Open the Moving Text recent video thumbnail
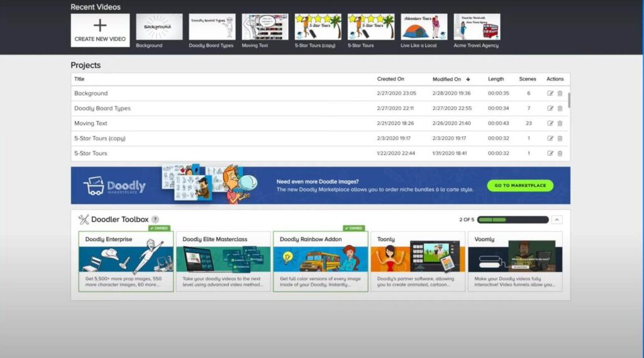This screenshot has width=644, height=358. tap(265, 26)
